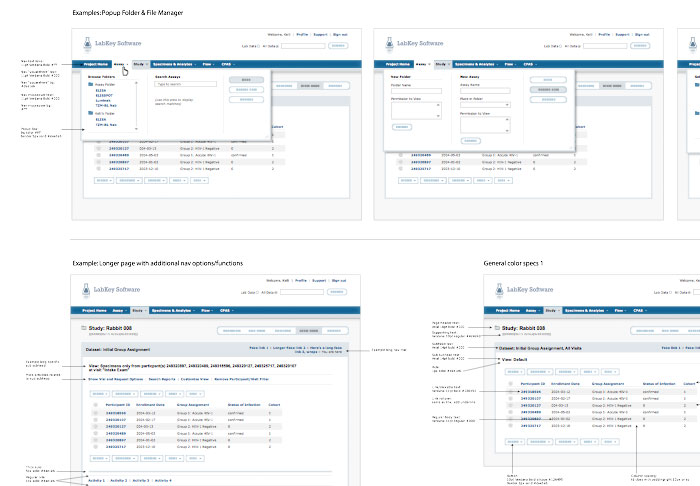The width and height of the screenshot is (700, 486).
Task: Tick checkbox for 249325717 in Longer page mockup
Action: 95,447
